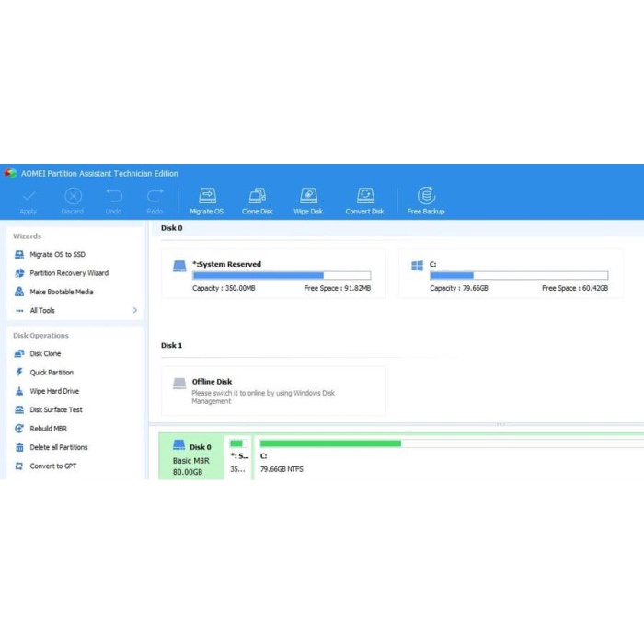
Task: Click the Disk 1 header label
Action: point(172,345)
